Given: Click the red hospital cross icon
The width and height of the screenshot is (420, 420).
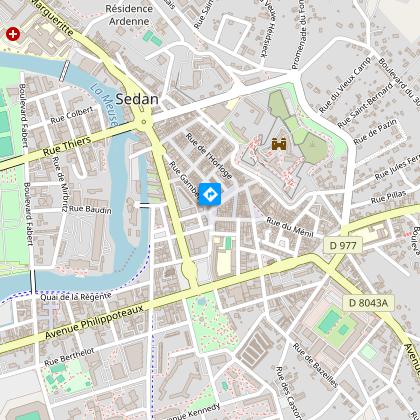Looking at the screenshot, I should pyautogui.click(x=13, y=34).
